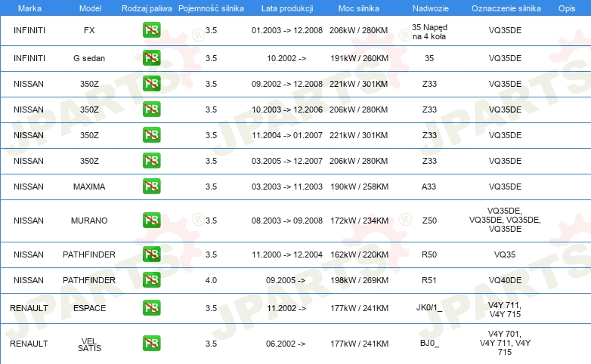Click the Lata produkcji column header
The image size is (591, 364).
pos(286,8)
